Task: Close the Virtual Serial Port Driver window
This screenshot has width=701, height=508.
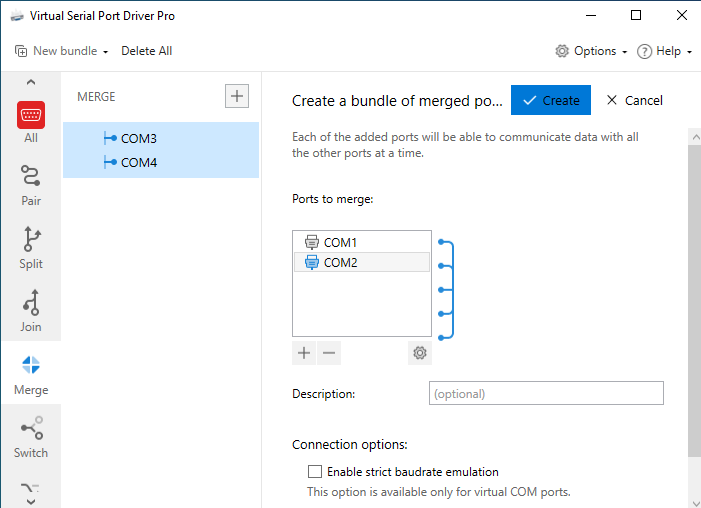Action: pyautogui.click(x=682, y=15)
